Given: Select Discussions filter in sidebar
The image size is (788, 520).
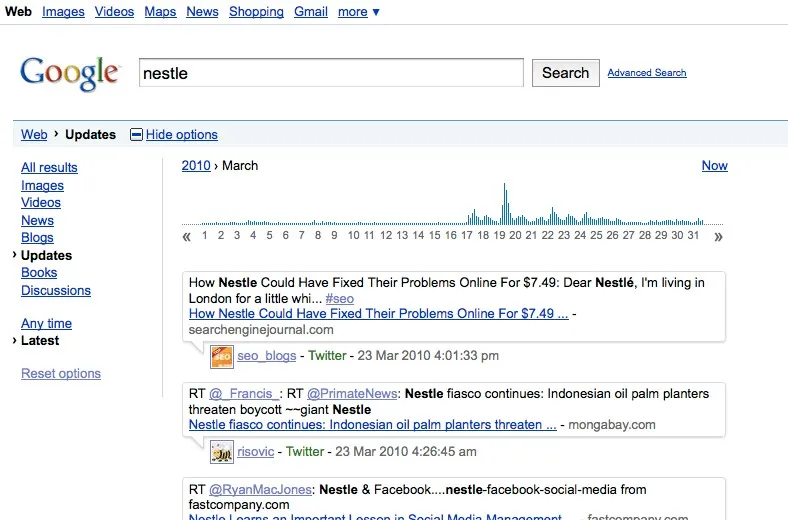Looking at the screenshot, I should 56,290.
